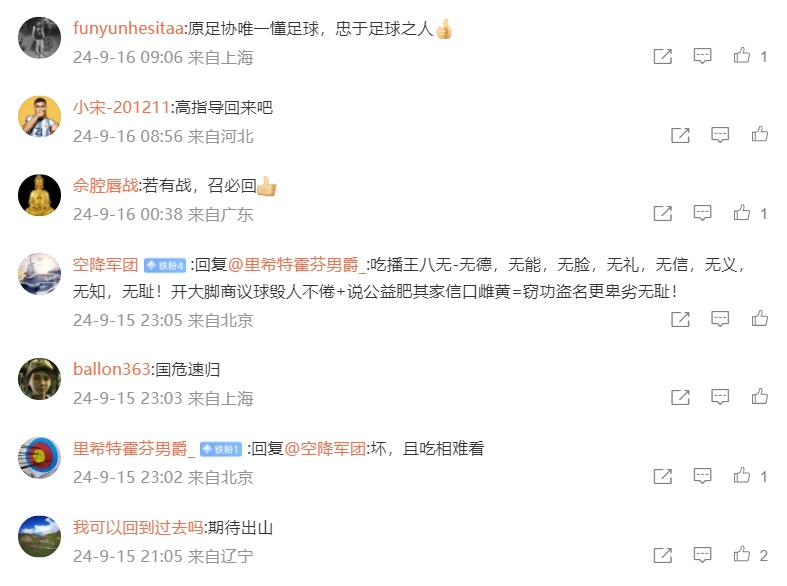This screenshot has height=586, width=787.
Task: Open 小宋-201211 username link
Action: coord(121,107)
